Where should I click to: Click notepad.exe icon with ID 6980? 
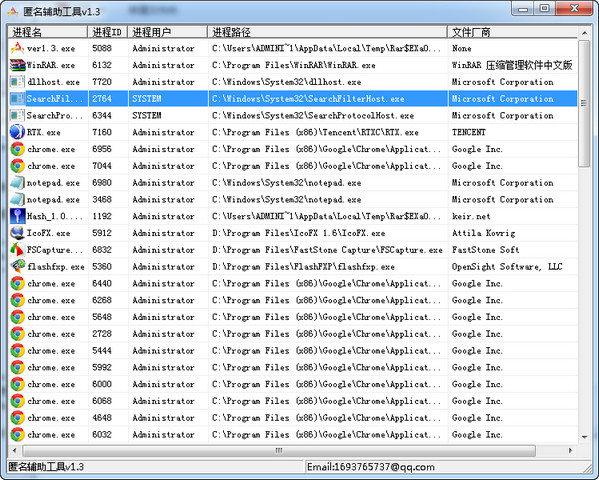17,183
